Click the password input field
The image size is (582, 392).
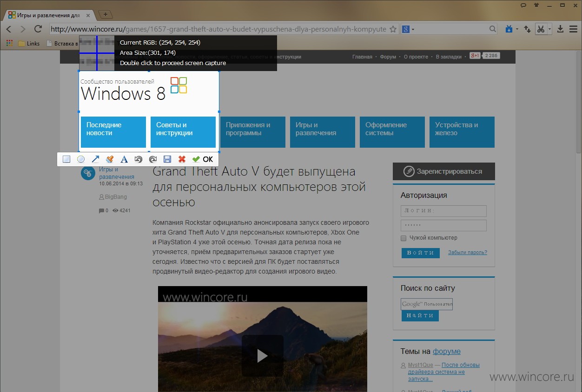(x=443, y=226)
